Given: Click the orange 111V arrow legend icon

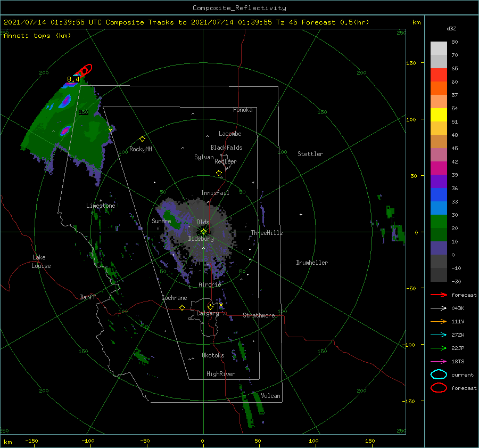Looking at the screenshot, I should 439,321.
